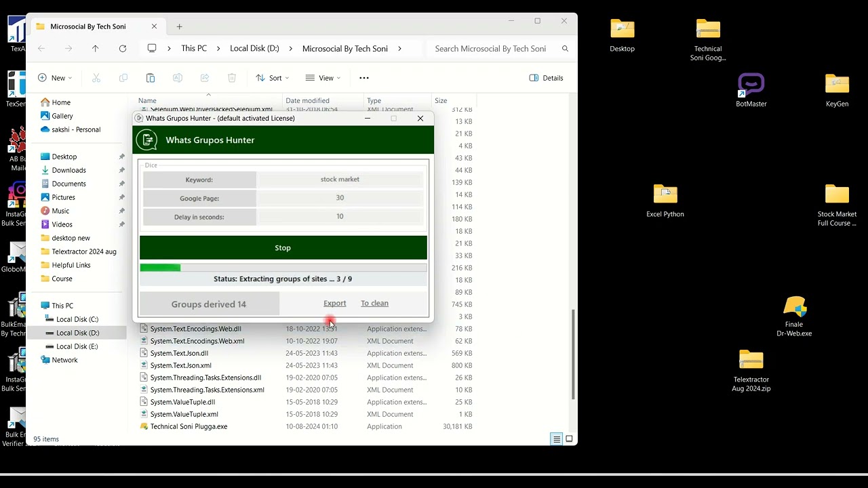Viewport: 868px width, 488px height.
Task: Open the New item dropdown
Action: click(55, 78)
